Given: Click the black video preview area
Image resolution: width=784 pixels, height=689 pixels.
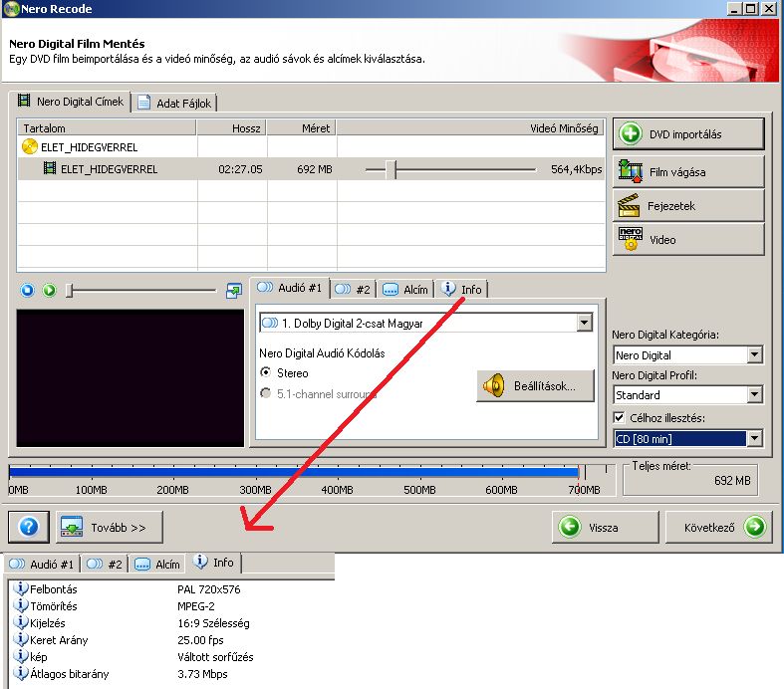Looking at the screenshot, I should coord(130,378).
